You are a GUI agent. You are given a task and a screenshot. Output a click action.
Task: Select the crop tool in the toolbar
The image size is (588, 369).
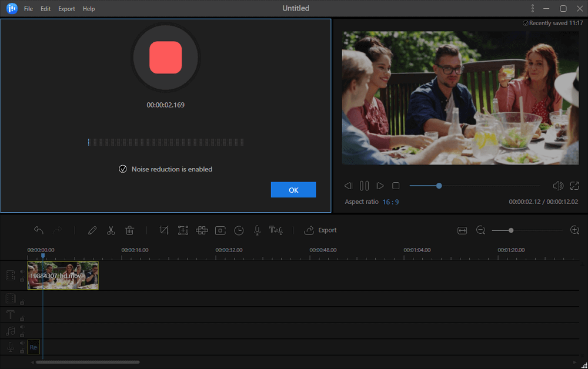click(x=164, y=230)
